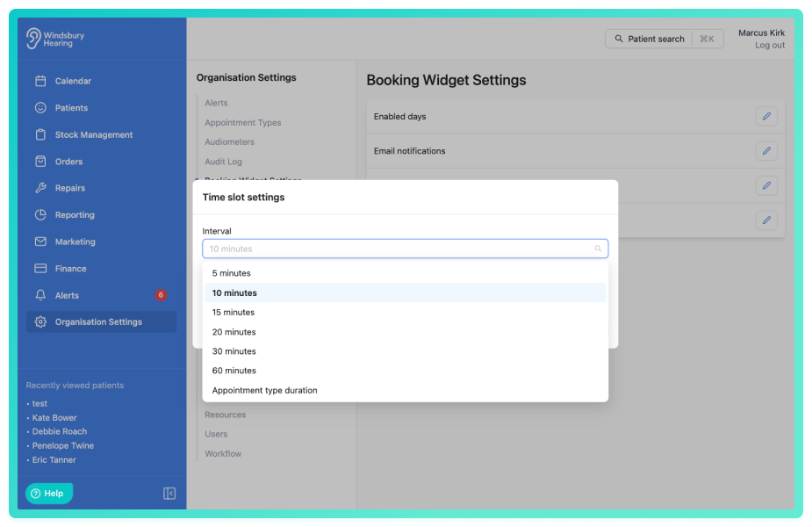
Task: Select Appointment type duration option
Action: point(405,390)
